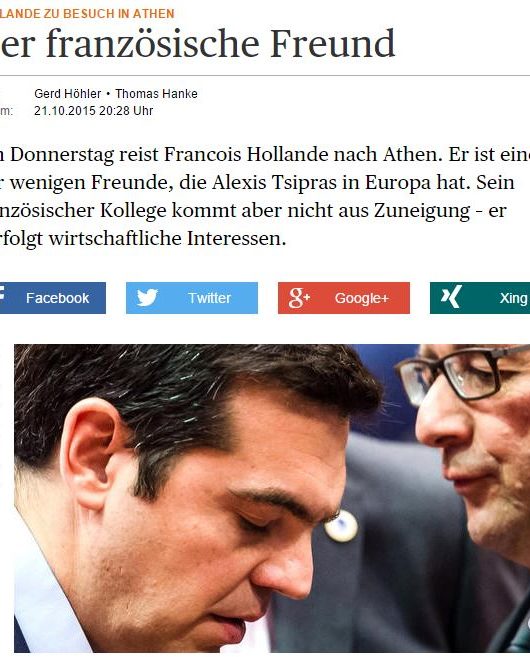The image size is (530, 657).
Task: Share the article via the Google+ label
Action: pyautogui.click(x=362, y=298)
